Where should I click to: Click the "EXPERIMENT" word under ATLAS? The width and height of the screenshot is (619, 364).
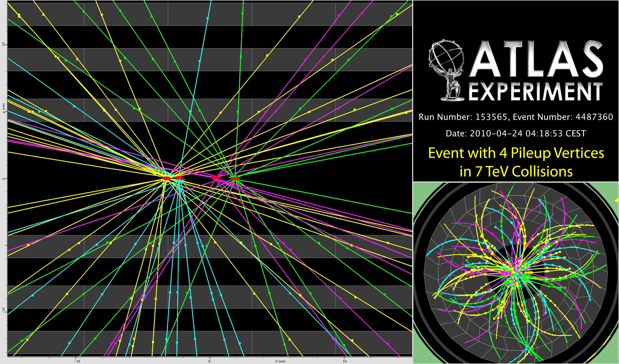click(x=535, y=91)
